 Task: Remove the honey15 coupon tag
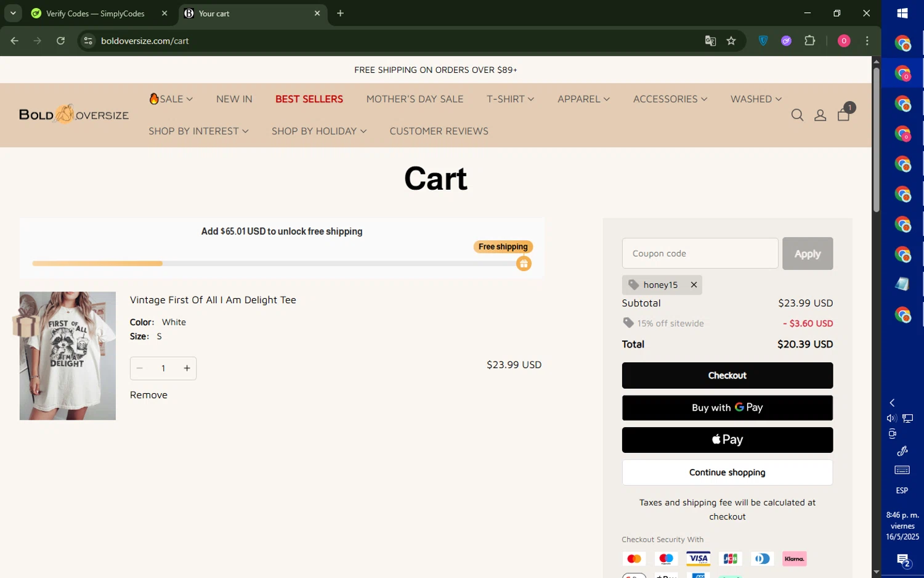click(694, 285)
